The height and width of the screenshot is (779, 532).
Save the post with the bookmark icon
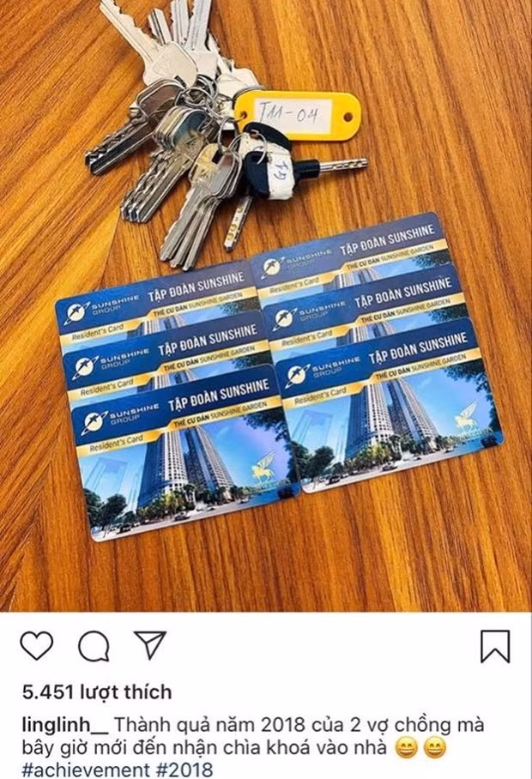point(495,646)
